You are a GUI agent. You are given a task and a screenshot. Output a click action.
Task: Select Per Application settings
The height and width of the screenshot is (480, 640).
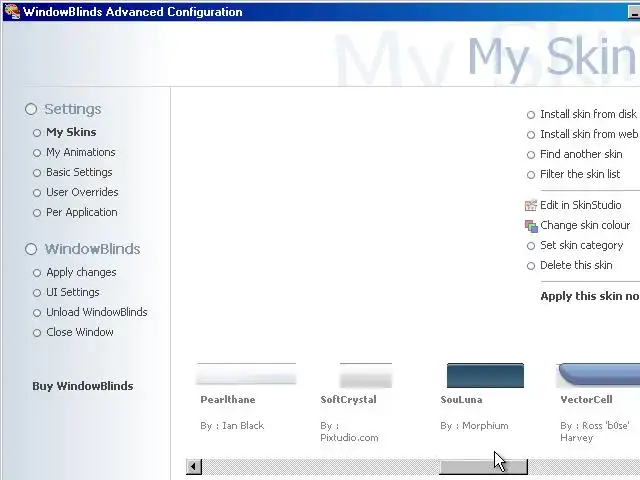(82, 212)
